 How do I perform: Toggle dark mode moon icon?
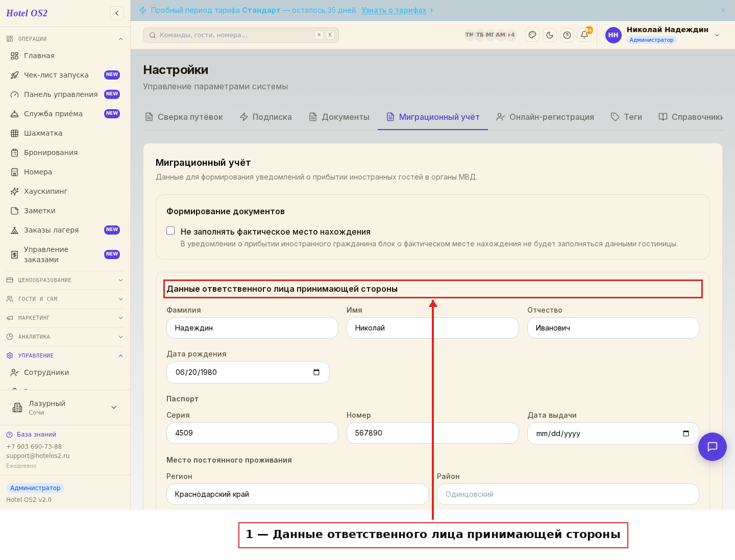[550, 35]
